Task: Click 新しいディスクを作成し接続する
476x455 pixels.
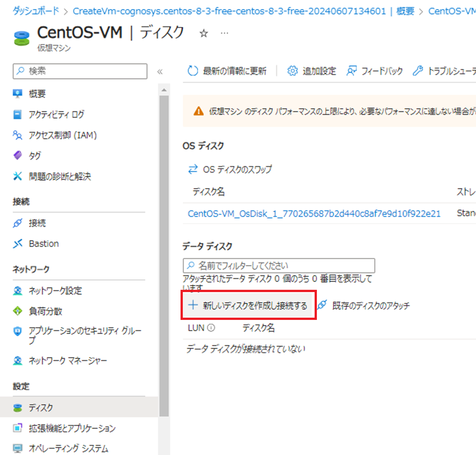Action: (248, 305)
